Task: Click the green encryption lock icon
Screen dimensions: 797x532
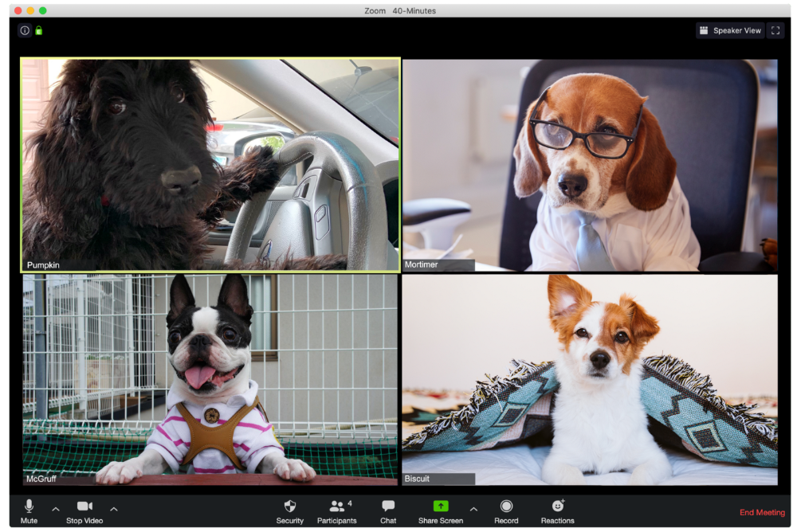Action: 39,30
